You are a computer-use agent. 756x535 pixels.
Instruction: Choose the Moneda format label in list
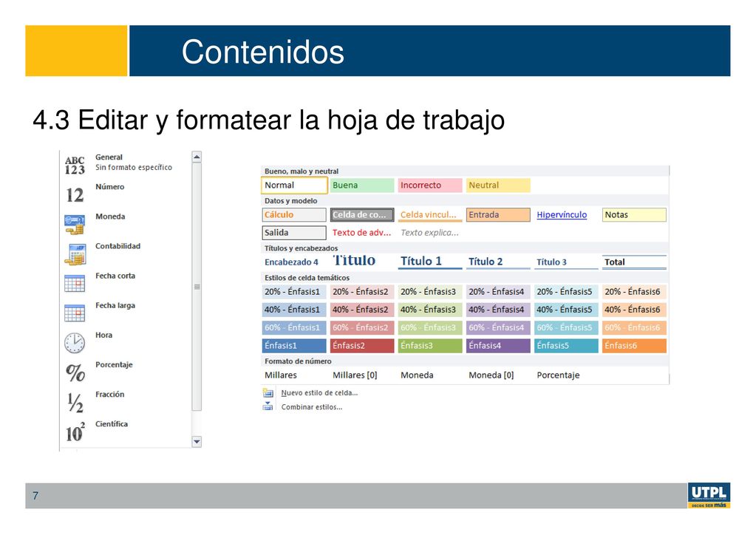coord(110,217)
